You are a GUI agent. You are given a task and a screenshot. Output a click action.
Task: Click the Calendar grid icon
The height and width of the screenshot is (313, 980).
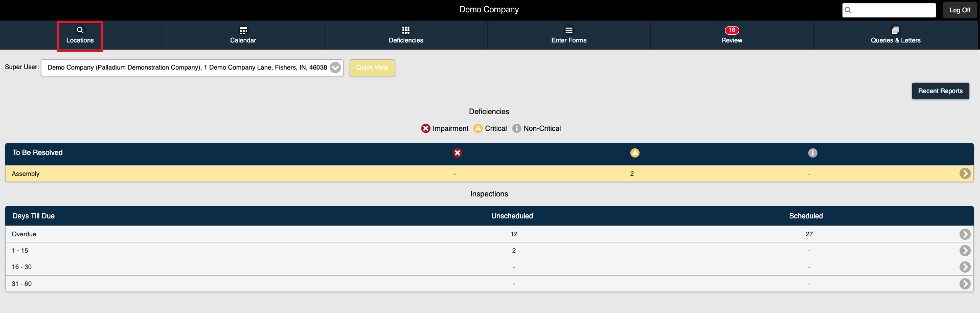[x=243, y=30]
